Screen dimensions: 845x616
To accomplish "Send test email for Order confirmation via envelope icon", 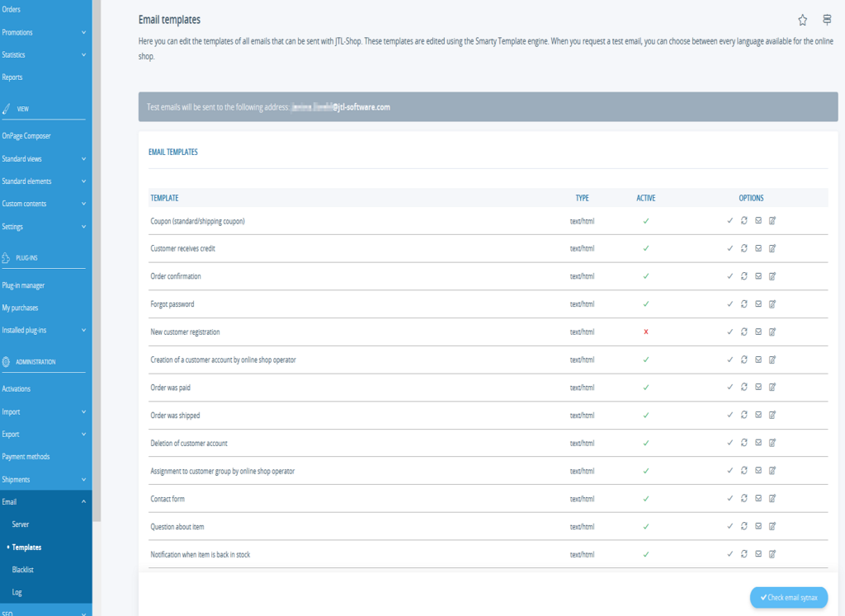I will pyautogui.click(x=758, y=276).
